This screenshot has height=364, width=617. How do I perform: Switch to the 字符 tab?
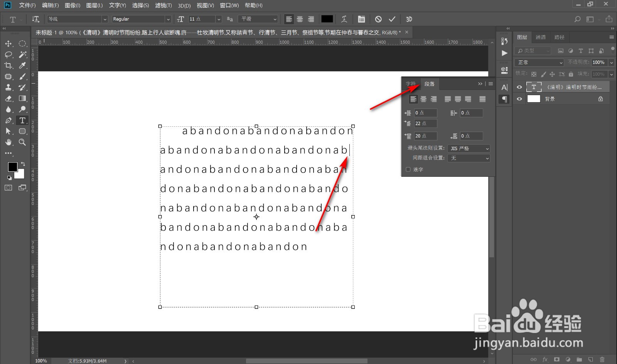pyautogui.click(x=411, y=84)
